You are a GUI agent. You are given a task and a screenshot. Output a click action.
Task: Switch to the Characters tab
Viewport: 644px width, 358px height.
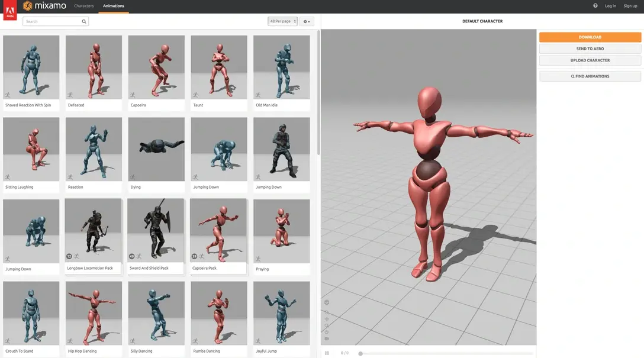[84, 6]
